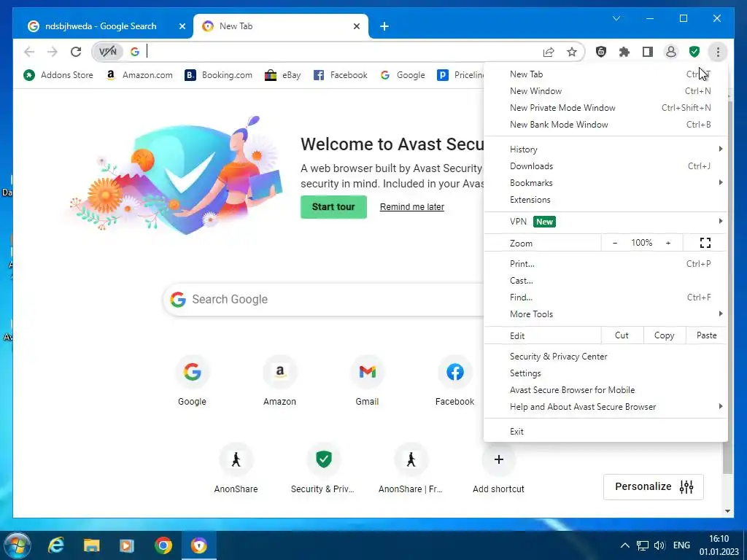Expand the More Tools submenu
Viewport: 747px width, 560px height.
click(x=605, y=314)
